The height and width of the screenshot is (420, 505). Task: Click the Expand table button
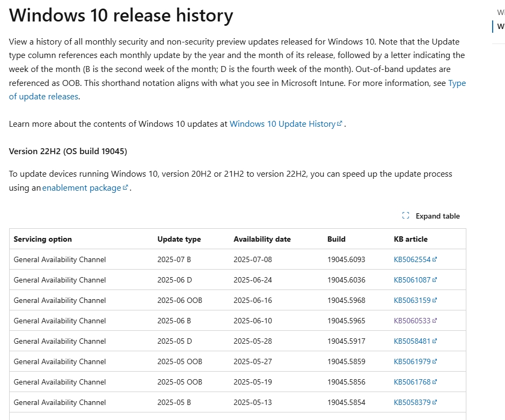[431, 216]
